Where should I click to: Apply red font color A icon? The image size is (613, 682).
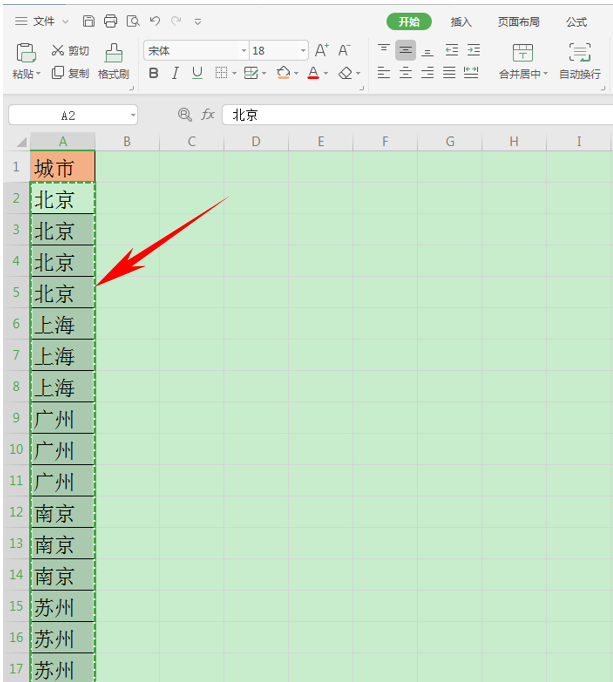[313, 73]
